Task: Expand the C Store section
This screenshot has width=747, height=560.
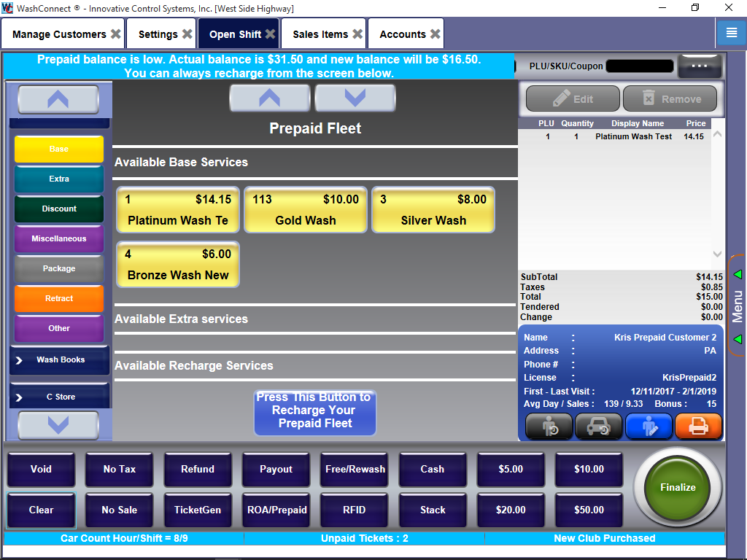Action: pos(59,397)
